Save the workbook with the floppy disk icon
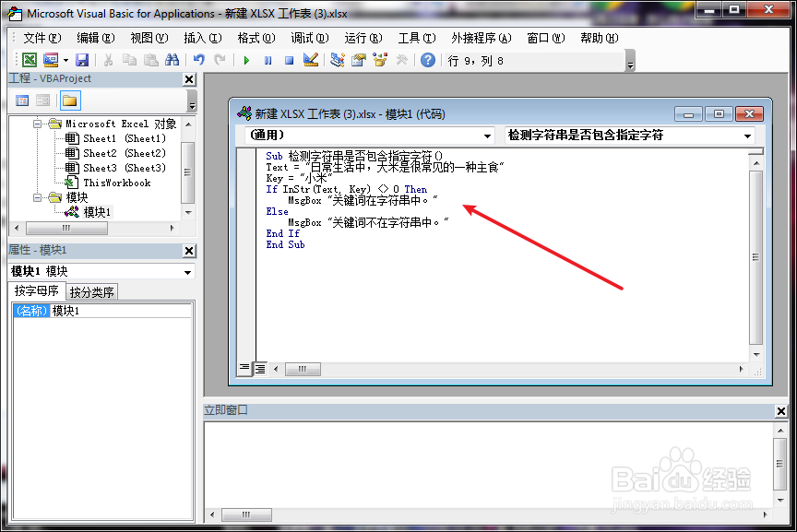Viewport: 797px width, 532px height. 82,60
